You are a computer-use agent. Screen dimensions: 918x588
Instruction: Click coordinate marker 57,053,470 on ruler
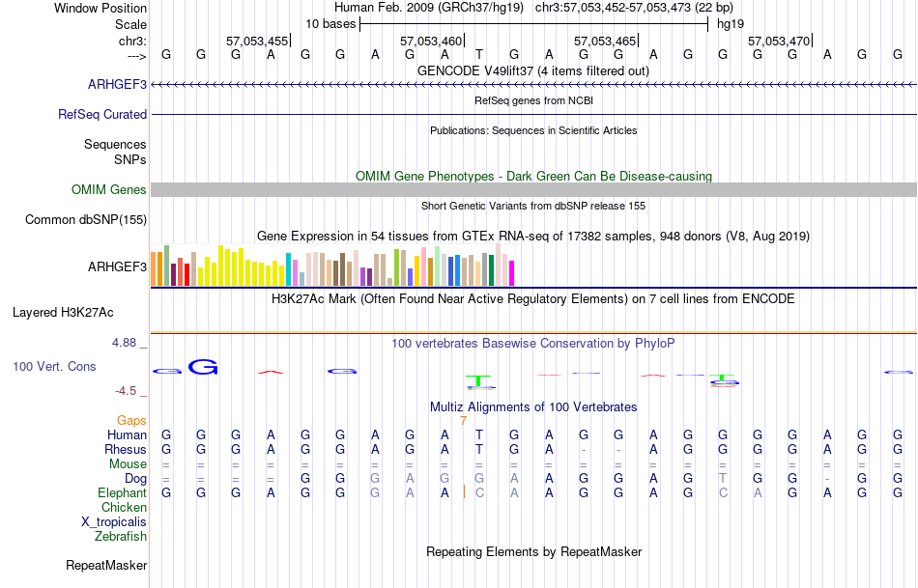(779, 41)
